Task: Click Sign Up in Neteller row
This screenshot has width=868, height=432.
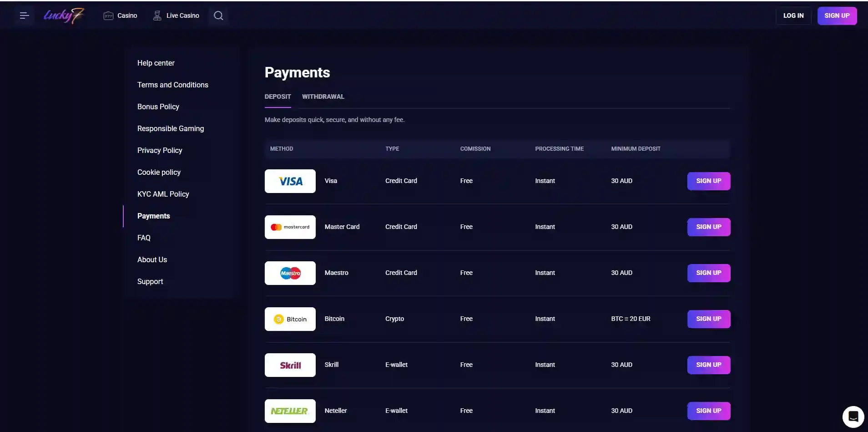Action: click(x=709, y=411)
